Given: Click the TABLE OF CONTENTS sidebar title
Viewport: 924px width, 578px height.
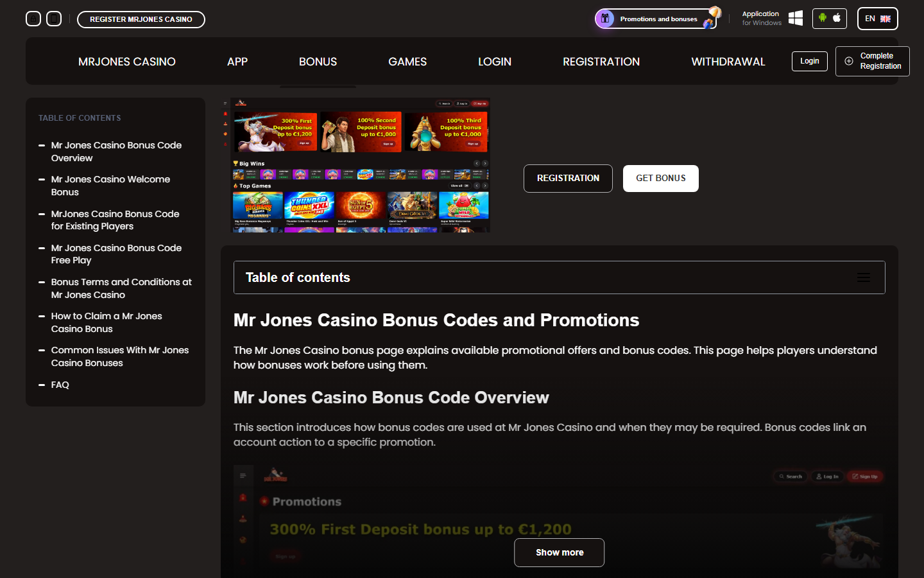Looking at the screenshot, I should 80,118.
